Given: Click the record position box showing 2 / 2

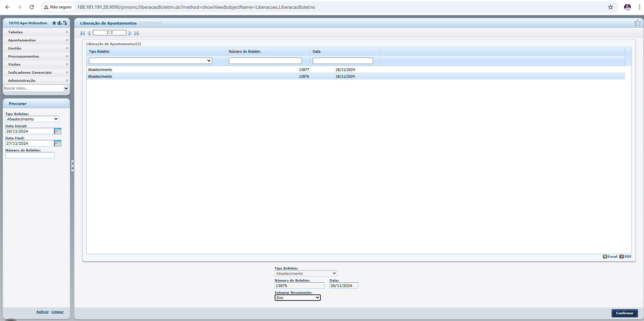Looking at the screenshot, I should pyautogui.click(x=110, y=33).
